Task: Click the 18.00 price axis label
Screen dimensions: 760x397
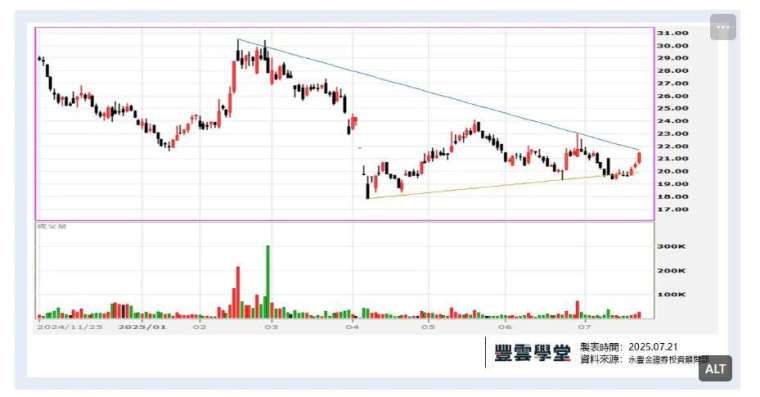Action: [672, 196]
